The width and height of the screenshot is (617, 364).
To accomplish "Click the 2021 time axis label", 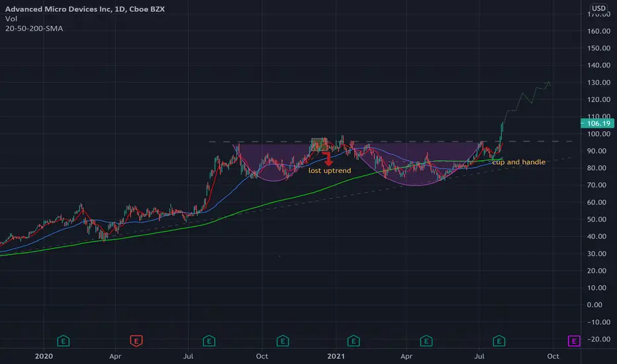I will tap(336, 356).
